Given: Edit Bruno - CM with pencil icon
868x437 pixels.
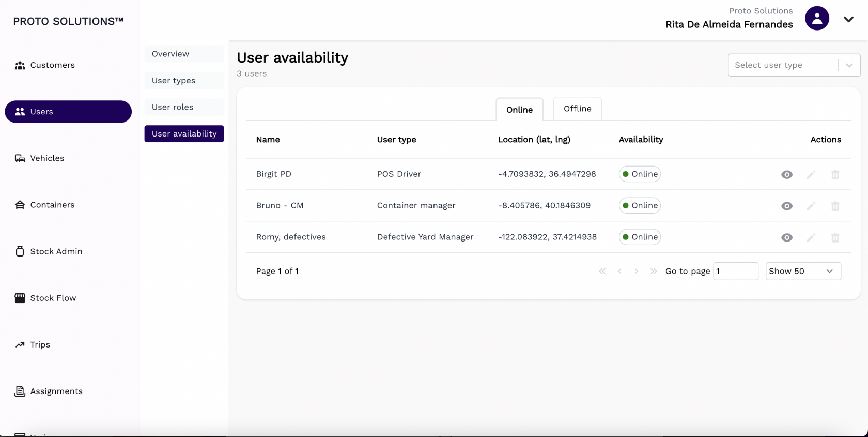Looking at the screenshot, I should (811, 206).
